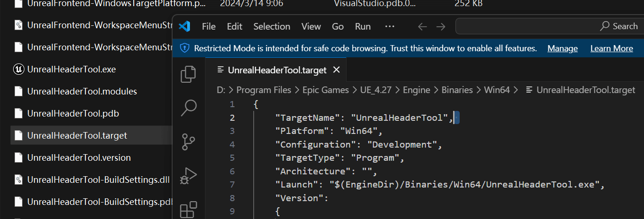Open the Search view in activity bar

coord(189,108)
